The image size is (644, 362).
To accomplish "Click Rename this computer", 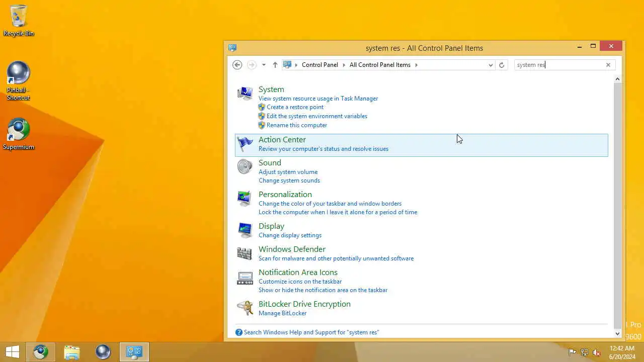I will click(x=297, y=125).
